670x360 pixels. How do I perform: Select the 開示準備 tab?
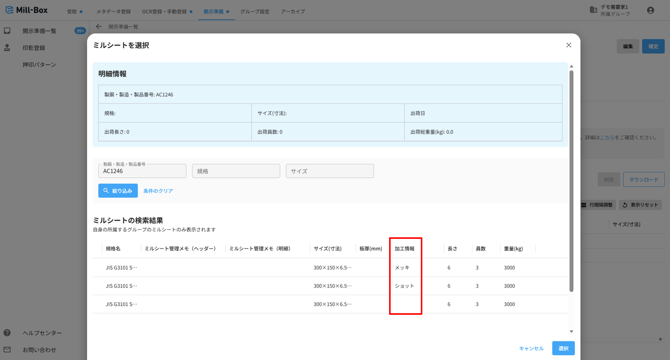pos(216,12)
